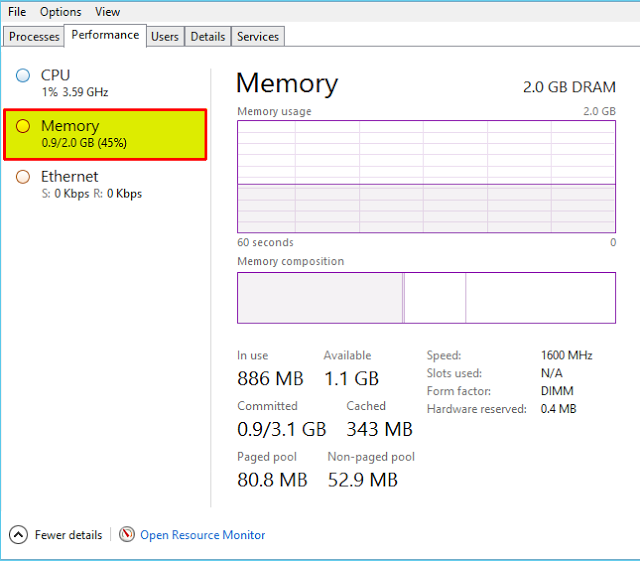Screen dimensions: 640x561
Task: Click the Memory usage graph
Action: tap(426, 176)
